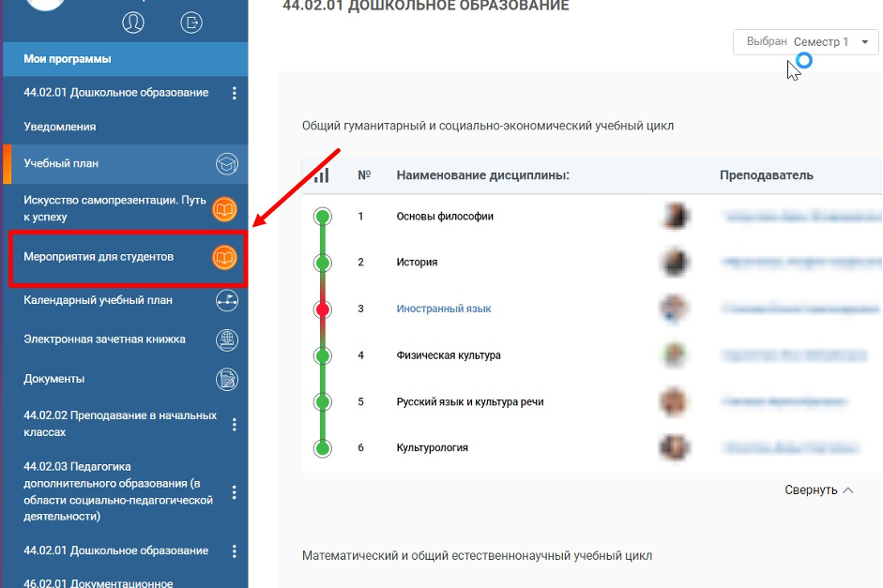Viewport: 883px width, 588px height.
Task: Open the История discipline row
Action: 418,263
